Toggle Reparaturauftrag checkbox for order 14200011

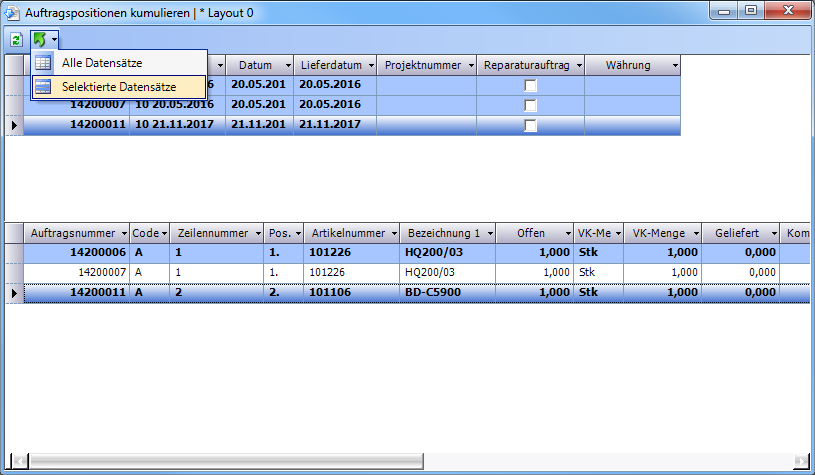(530, 125)
